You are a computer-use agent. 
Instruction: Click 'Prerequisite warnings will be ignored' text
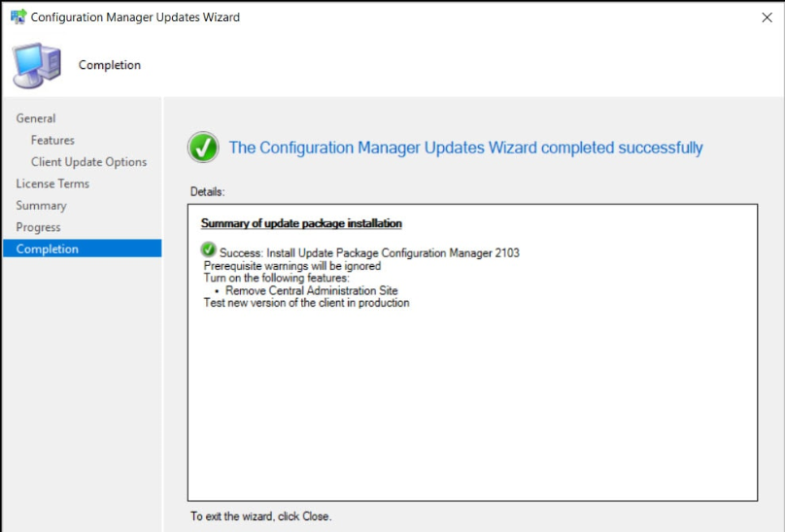pos(292,266)
